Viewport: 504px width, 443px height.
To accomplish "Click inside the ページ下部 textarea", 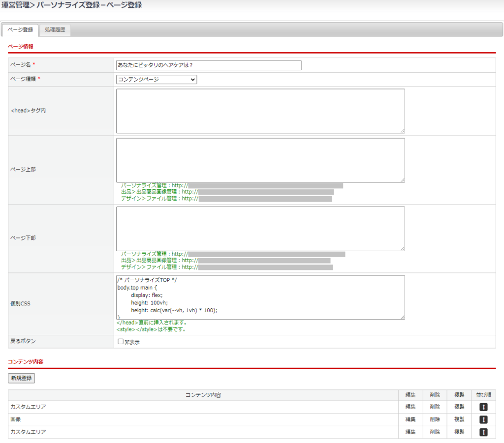I will [260, 229].
